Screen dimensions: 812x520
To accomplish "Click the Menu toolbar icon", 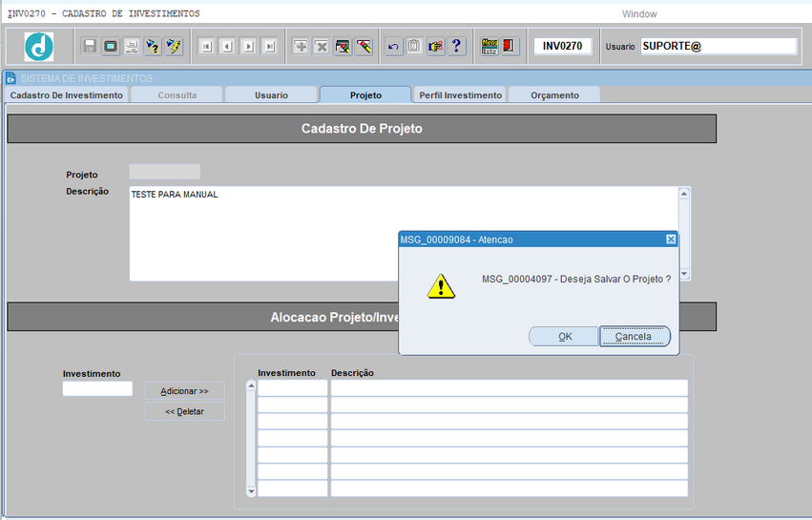I will pos(489,46).
